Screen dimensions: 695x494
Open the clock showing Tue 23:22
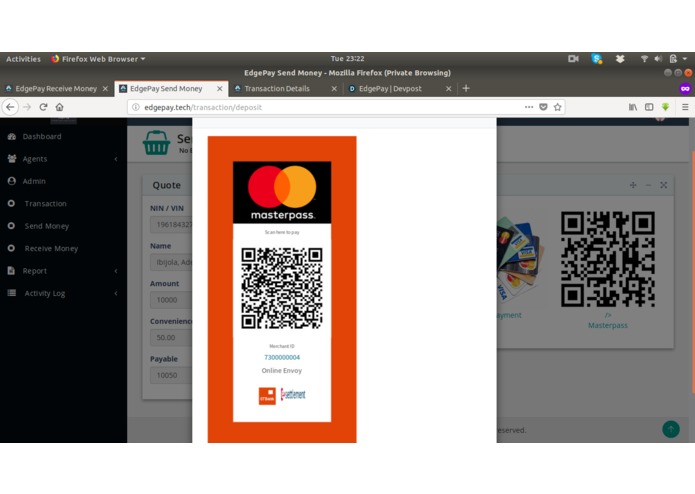click(348, 59)
